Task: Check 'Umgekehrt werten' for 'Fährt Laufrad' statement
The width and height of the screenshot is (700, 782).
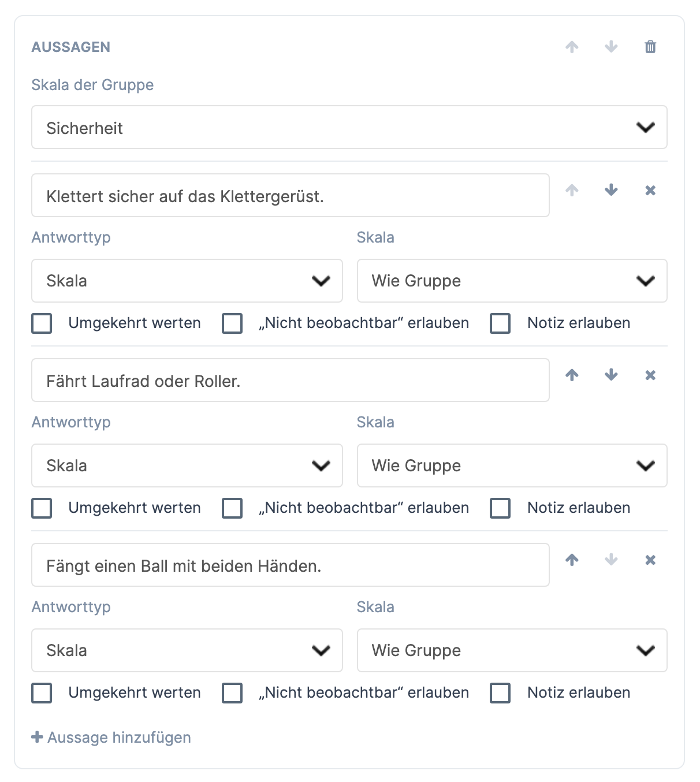Action: [42, 508]
